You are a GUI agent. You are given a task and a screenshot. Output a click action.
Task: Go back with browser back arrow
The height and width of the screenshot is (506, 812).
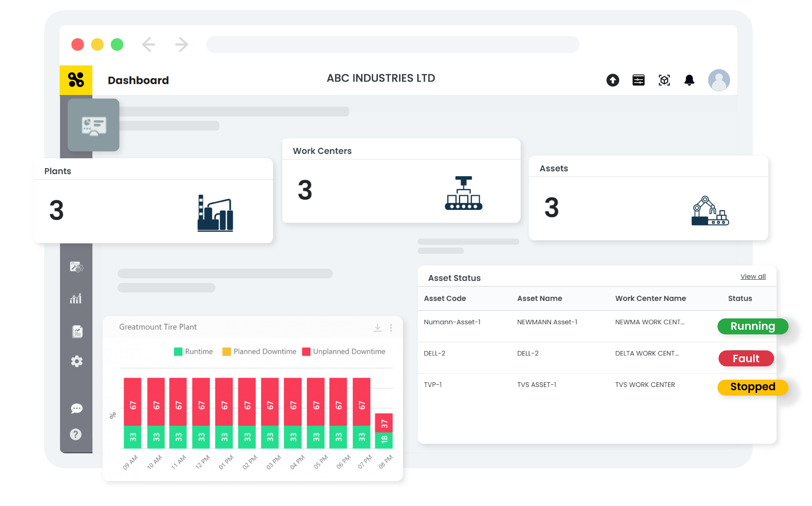pos(148,45)
